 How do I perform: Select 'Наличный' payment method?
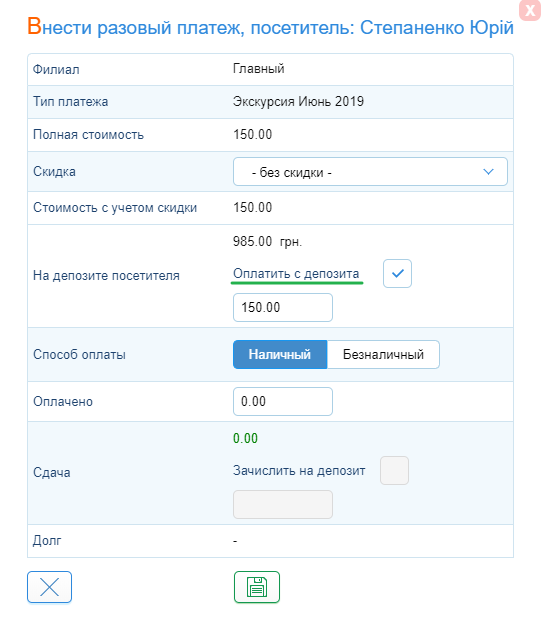[280, 354]
